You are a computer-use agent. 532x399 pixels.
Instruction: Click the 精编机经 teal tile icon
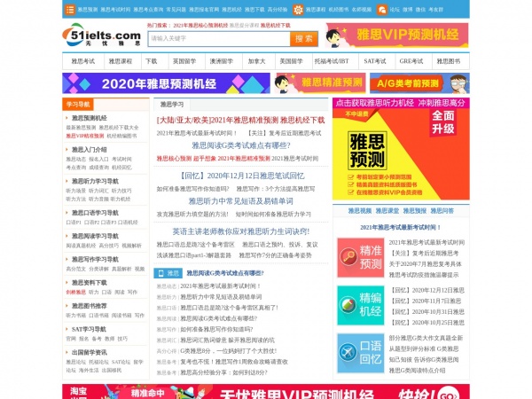pyautogui.click(x=361, y=305)
